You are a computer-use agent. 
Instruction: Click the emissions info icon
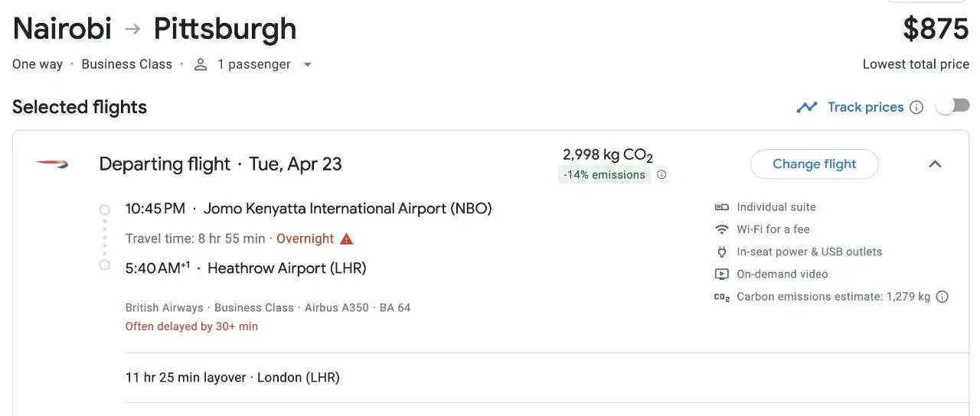pyautogui.click(x=661, y=174)
